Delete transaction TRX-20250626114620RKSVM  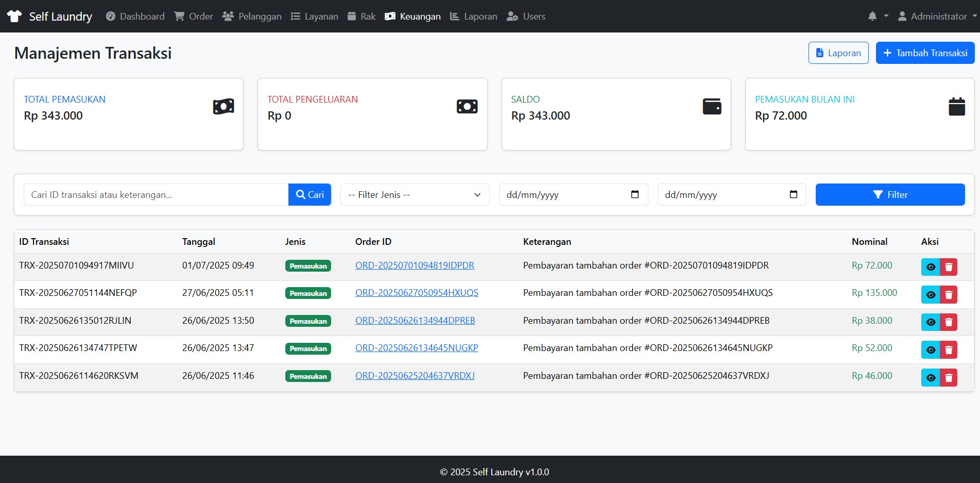coord(949,377)
